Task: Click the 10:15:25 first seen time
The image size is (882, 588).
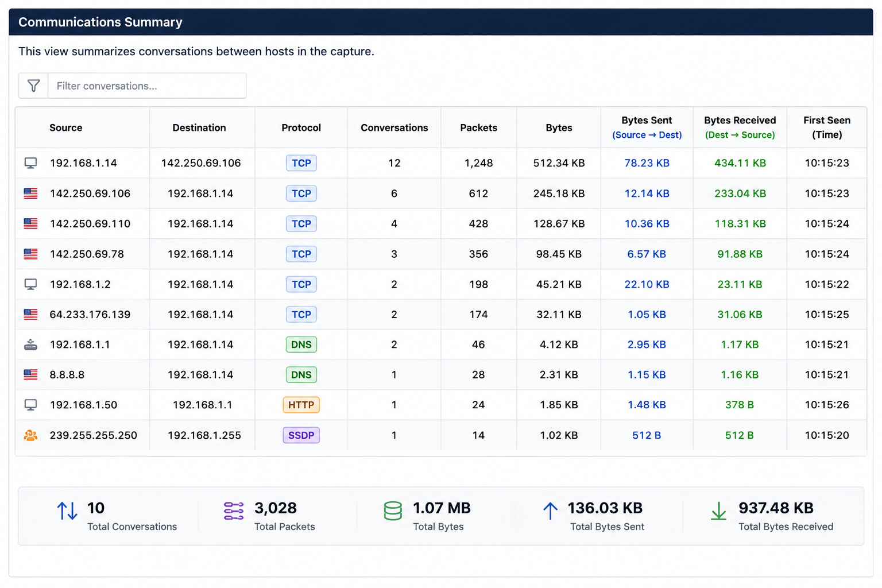Action: tap(827, 314)
